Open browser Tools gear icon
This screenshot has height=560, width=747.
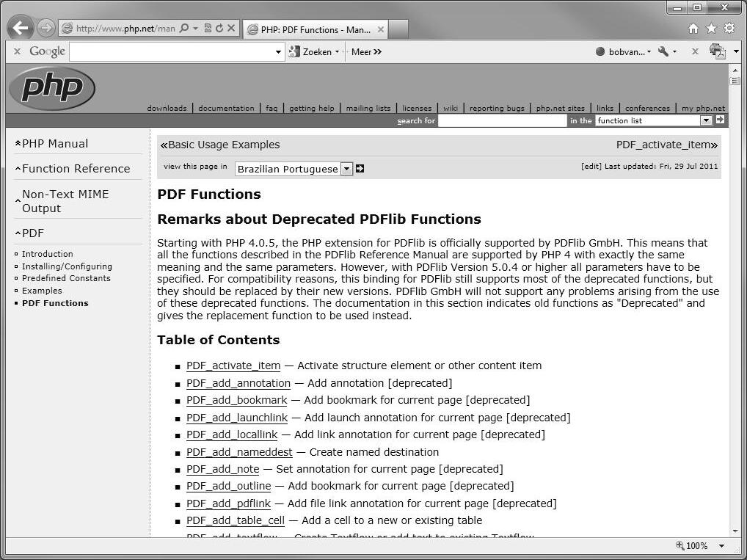point(729,28)
